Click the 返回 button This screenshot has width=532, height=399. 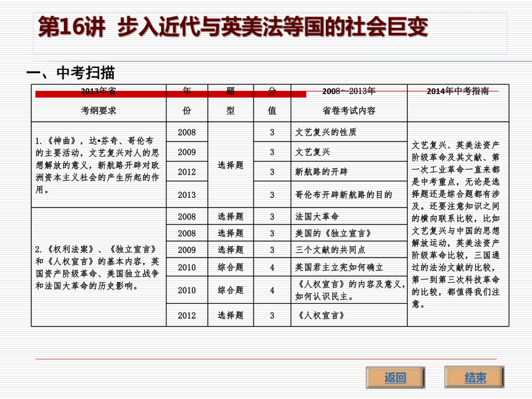[x=395, y=377]
